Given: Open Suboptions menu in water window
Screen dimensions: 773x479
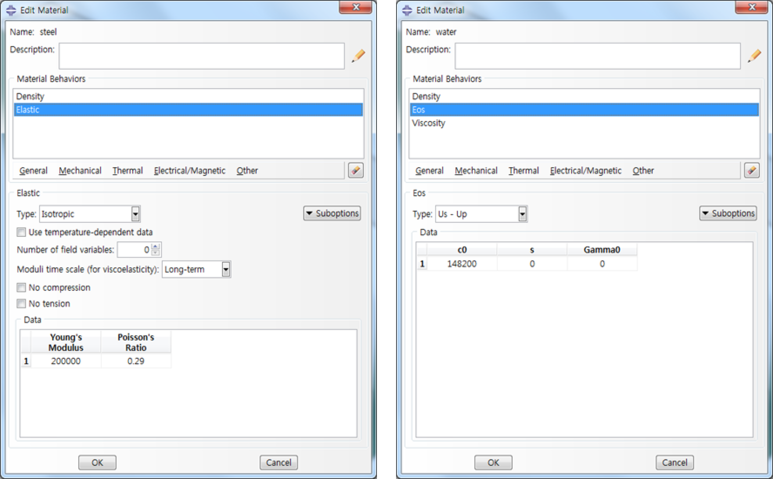Looking at the screenshot, I should (728, 213).
